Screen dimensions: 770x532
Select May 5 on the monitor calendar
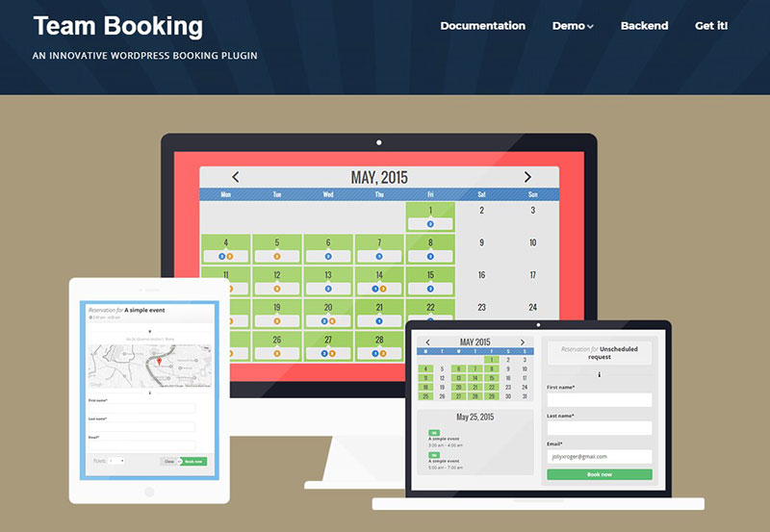coord(277,249)
